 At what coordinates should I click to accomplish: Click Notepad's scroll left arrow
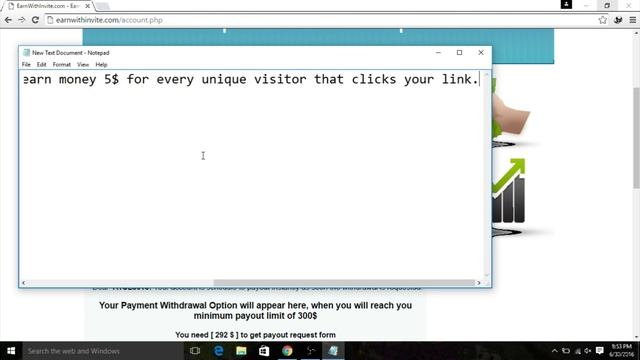point(24,283)
